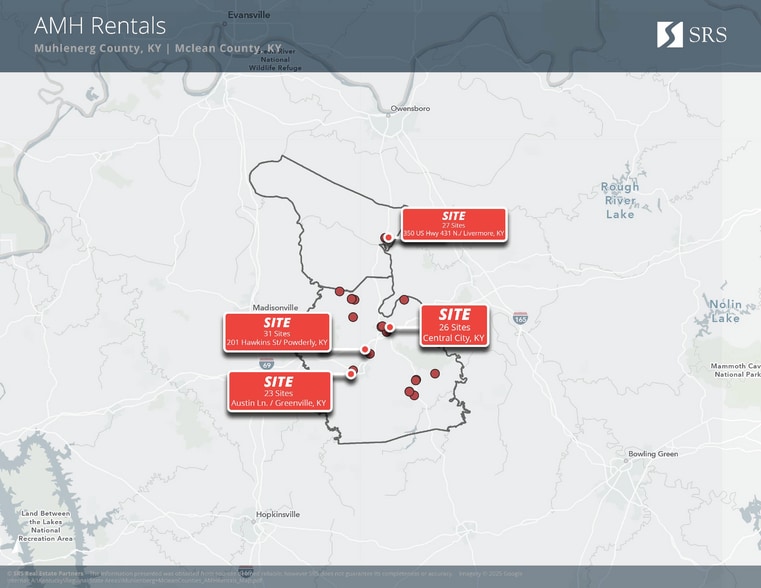Select the Central City site map pin
This screenshot has width=761, height=588.
tap(390, 327)
